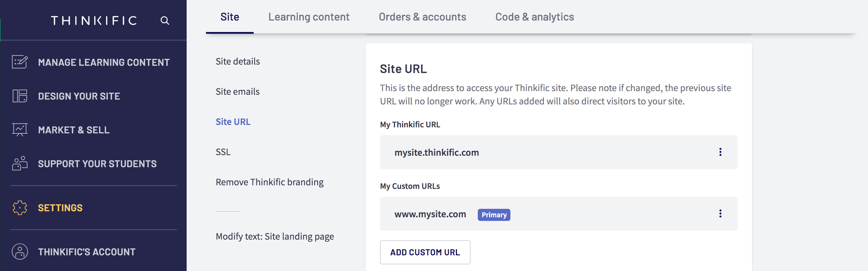This screenshot has width=868, height=271.
Task: Open the Code & analytics tab
Action: click(534, 17)
